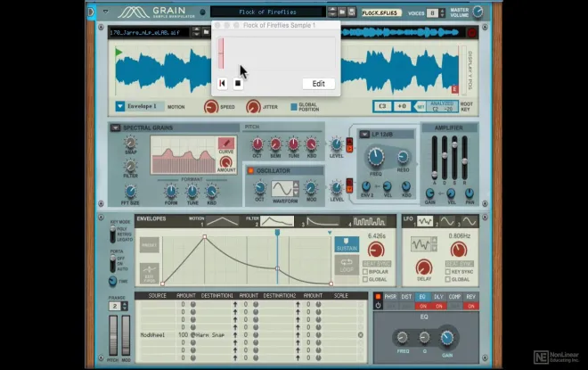Click the envelope Preset button

point(150,245)
